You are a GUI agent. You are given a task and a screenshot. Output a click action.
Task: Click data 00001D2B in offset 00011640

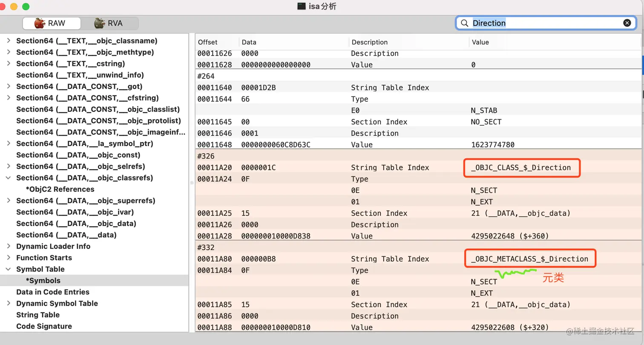259,88
